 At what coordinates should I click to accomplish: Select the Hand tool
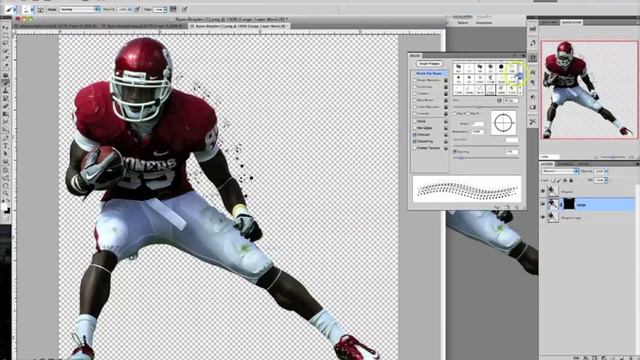click(x=5, y=185)
